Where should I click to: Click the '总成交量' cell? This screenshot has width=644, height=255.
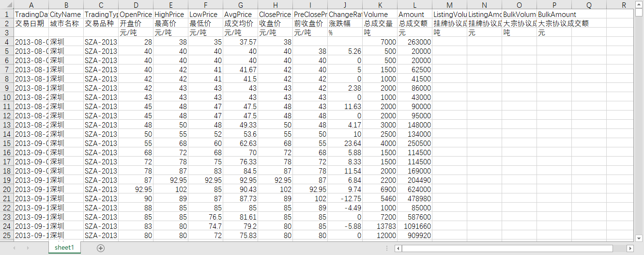point(380,23)
